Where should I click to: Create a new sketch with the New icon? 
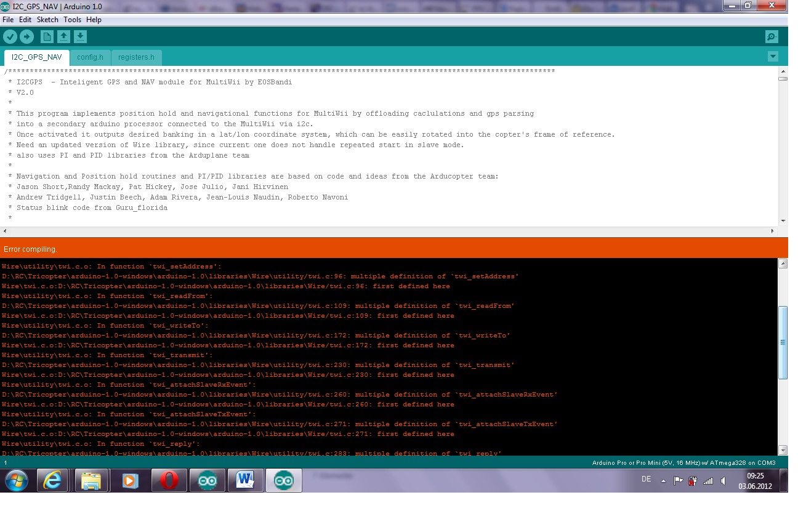(x=47, y=36)
